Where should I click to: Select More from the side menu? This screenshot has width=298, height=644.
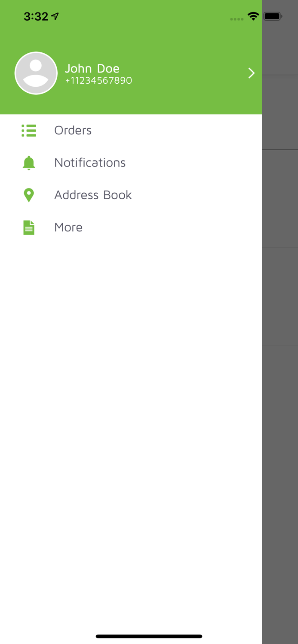pos(131,228)
